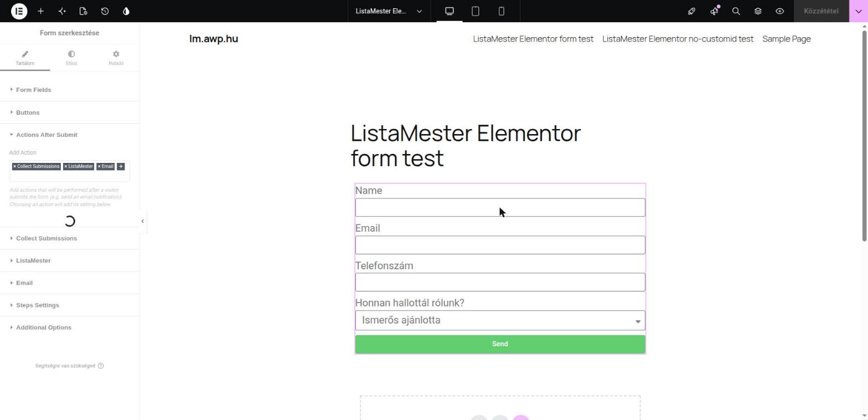
Task: Switch to desktop view mode
Action: point(449,11)
